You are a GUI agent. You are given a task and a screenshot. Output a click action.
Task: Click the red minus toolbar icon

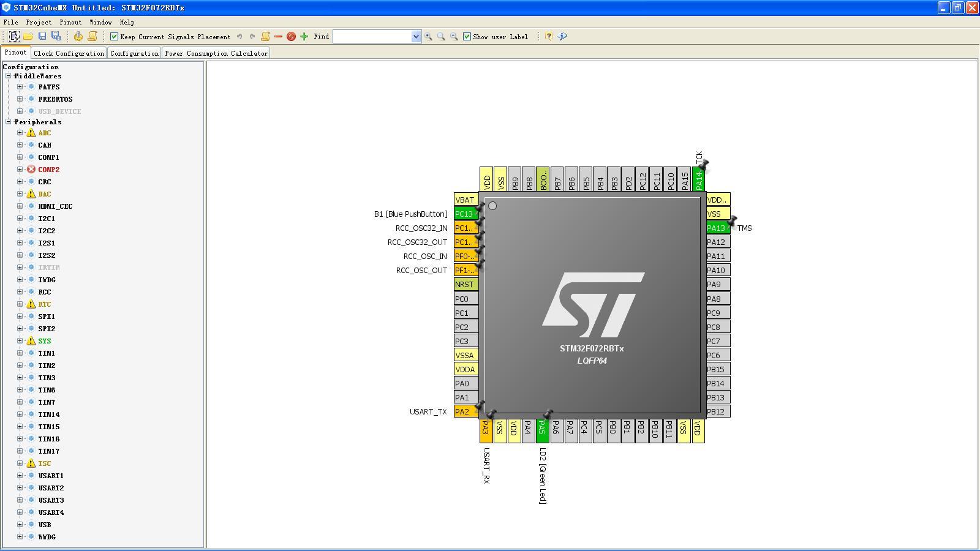pos(278,37)
